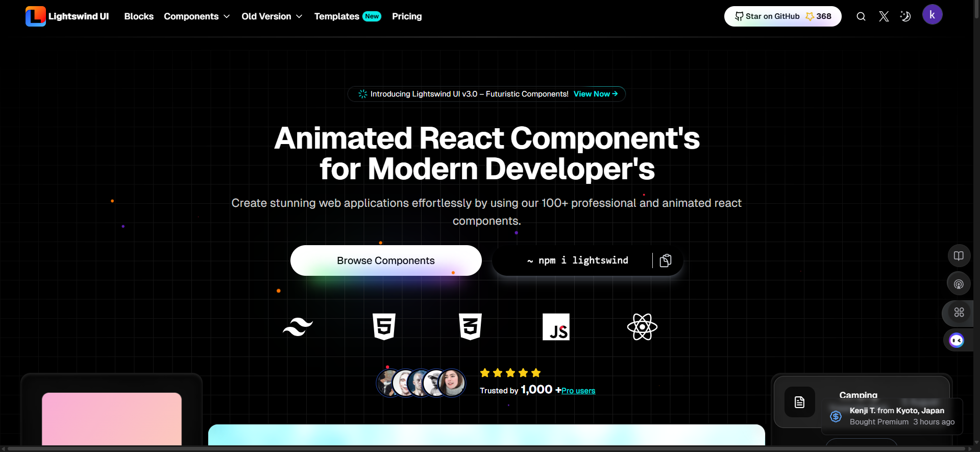Open the chatbot face widget
This screenshot has height=452, width=980.
[x=956, y=340]
